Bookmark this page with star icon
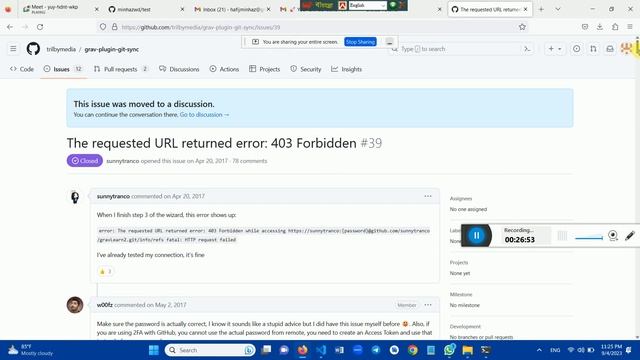Viewport: 640px width, 360px height. (522, 27)
